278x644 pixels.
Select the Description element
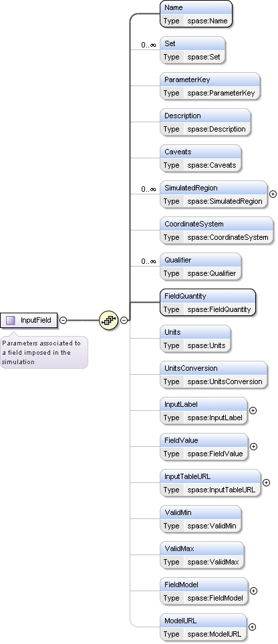click(x=205, y=122)
